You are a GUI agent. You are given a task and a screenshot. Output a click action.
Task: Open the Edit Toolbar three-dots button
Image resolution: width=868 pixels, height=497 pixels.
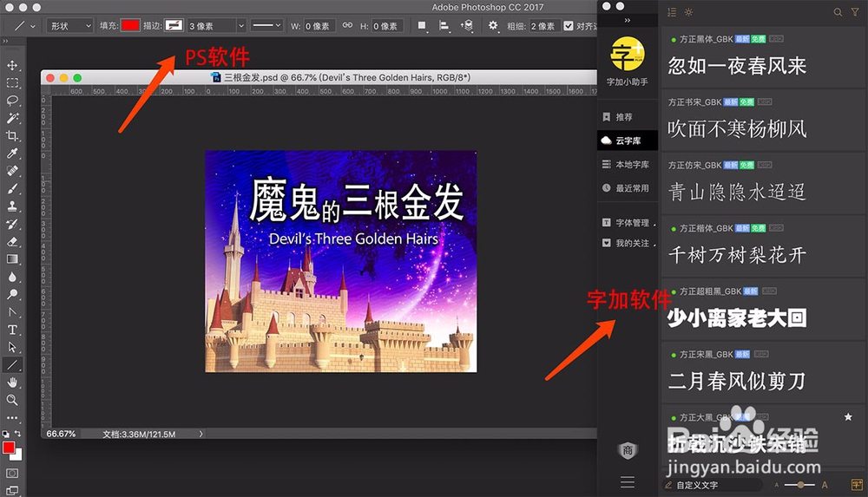coord(12,418)
